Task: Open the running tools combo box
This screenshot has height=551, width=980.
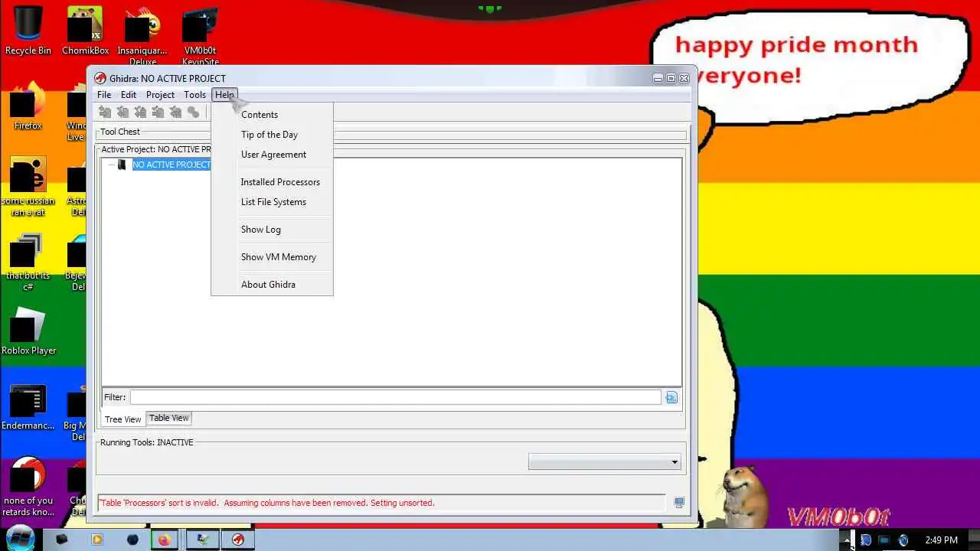Action: point(604,462)
